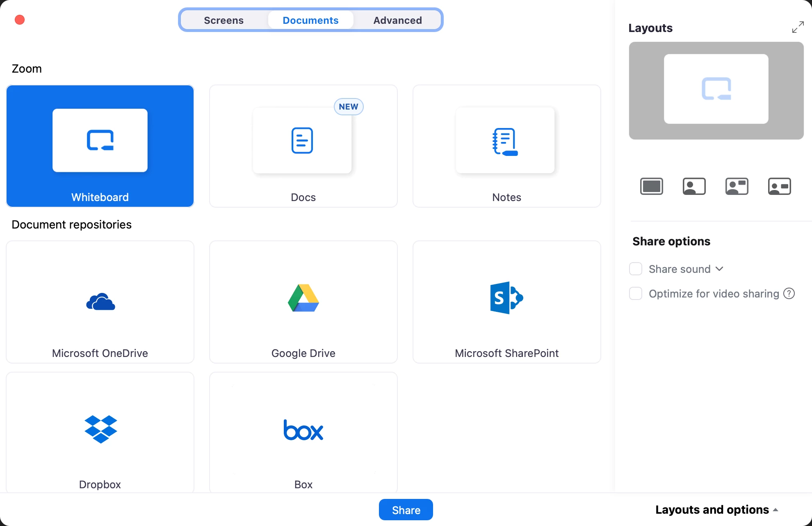Select Google Drive repository
Screen dimensions: 812x526
(x=303, y=302)
